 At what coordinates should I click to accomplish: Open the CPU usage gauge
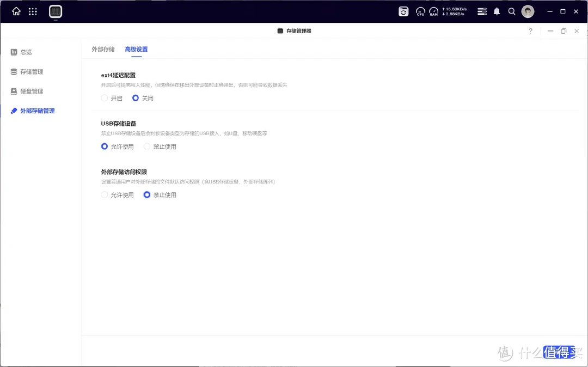[x=420, y=11]
